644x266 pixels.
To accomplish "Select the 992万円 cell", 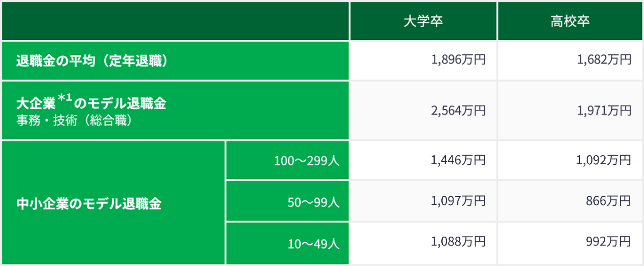I will point(608,242).
